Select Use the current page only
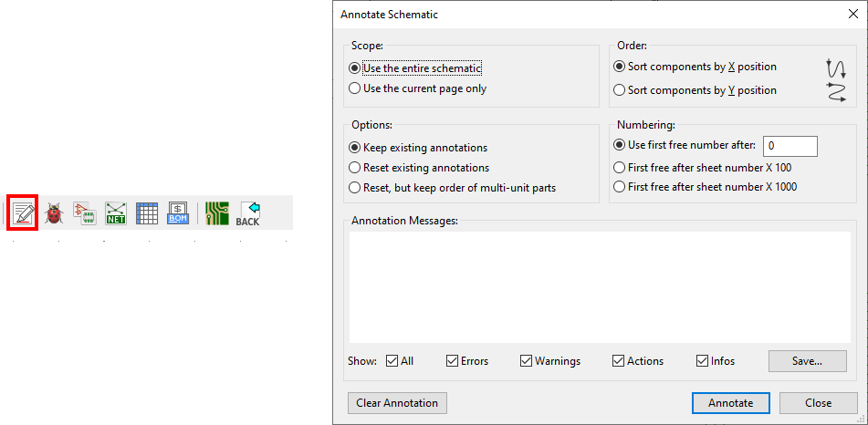The height and width of the screenshot is (425, 868). coord(418,88)
